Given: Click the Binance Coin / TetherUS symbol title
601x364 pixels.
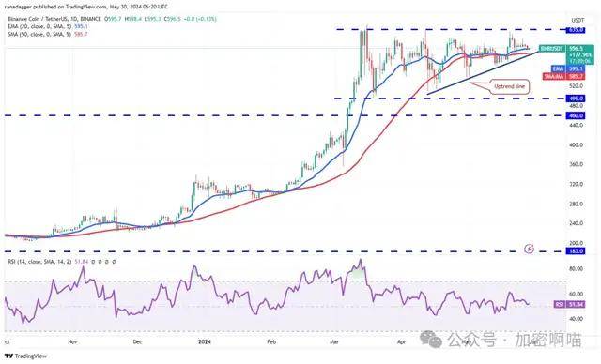Looking at the screenshot, I should [54, 19].
